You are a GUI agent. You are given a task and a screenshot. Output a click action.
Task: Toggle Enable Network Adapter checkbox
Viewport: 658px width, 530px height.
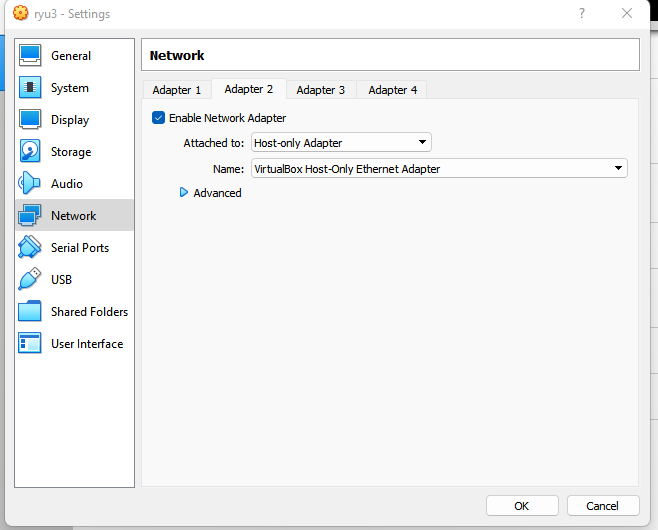(x=158, y=118)
